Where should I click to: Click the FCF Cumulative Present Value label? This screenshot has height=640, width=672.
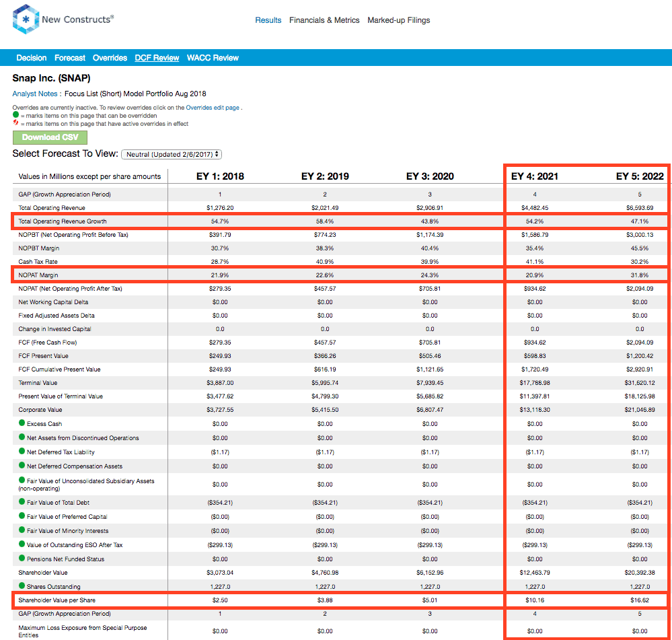coord(60,369)
